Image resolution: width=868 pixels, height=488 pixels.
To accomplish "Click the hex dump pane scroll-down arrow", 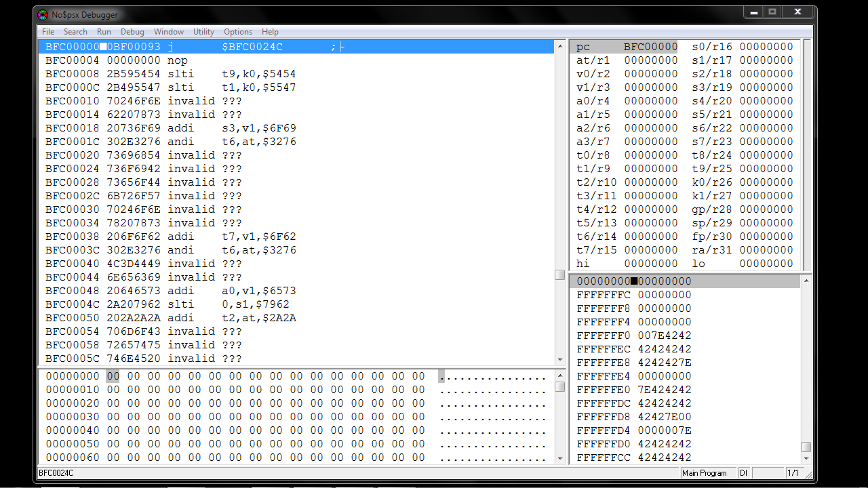I will point(559,458).
